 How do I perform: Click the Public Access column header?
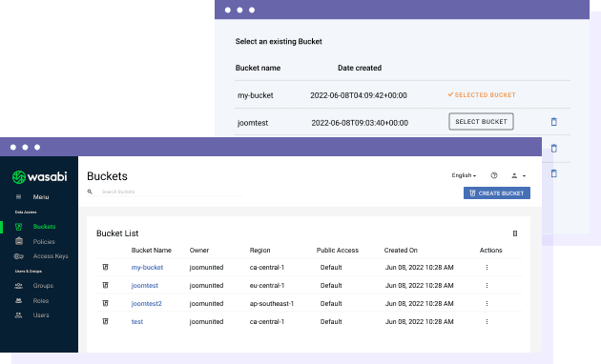click(338, 250)
